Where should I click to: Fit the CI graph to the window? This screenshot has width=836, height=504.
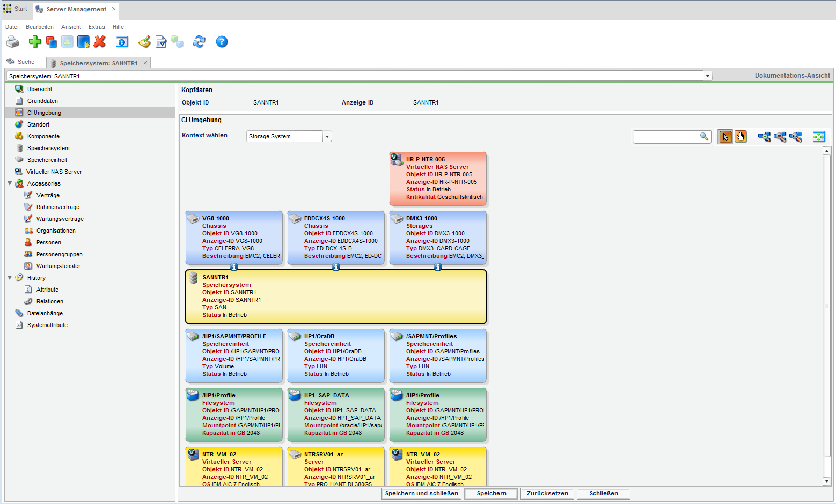pyautogui.click(x=819, y=137)
